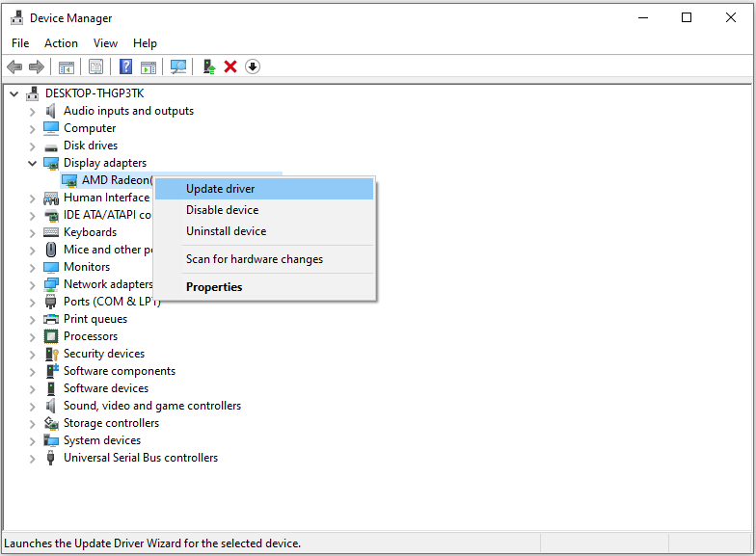Select Scan for hardware changes menu entry
The height and width of the screenshot is (556, 756).
tap(264, 259)
